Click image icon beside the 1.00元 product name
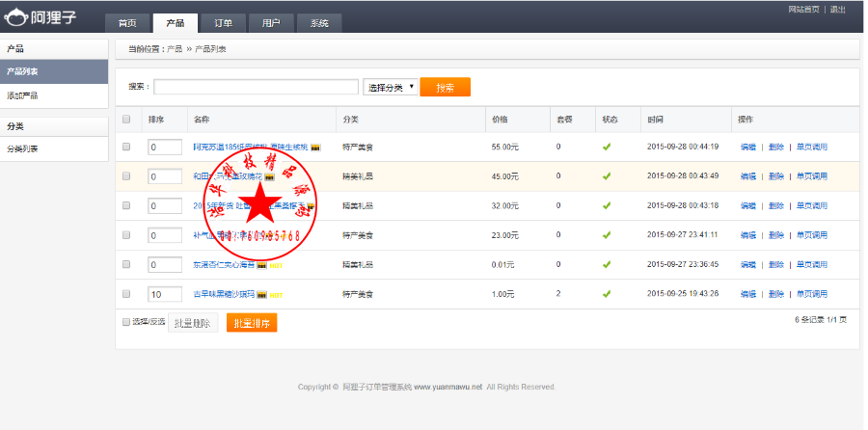 pos(261,294)
